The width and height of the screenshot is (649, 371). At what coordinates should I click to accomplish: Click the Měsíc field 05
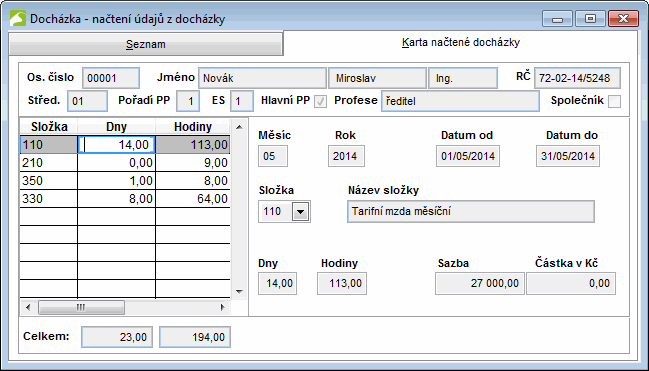click(x=273, y=156)
